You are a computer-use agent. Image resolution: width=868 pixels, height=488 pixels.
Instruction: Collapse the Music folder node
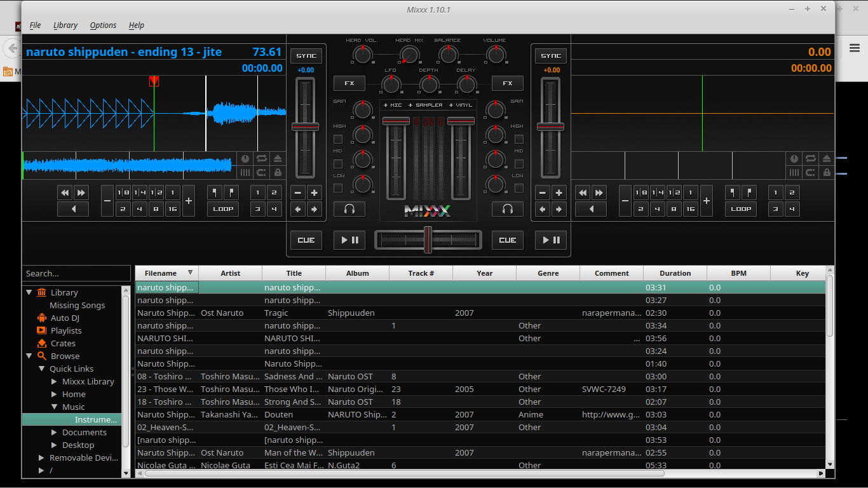click(x=54, y=407)
